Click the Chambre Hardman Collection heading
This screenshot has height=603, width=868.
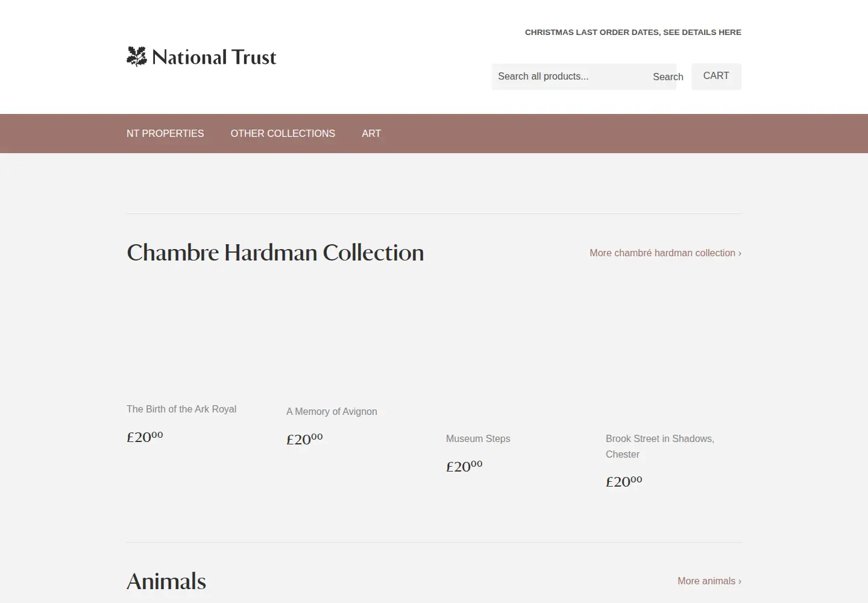click(x=275, y=253)
